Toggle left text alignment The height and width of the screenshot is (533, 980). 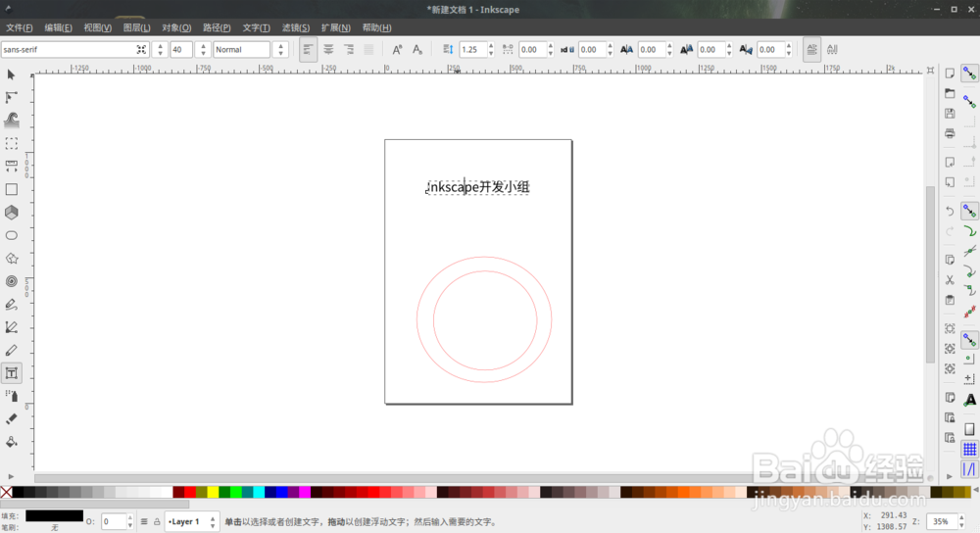coord(308,49)
